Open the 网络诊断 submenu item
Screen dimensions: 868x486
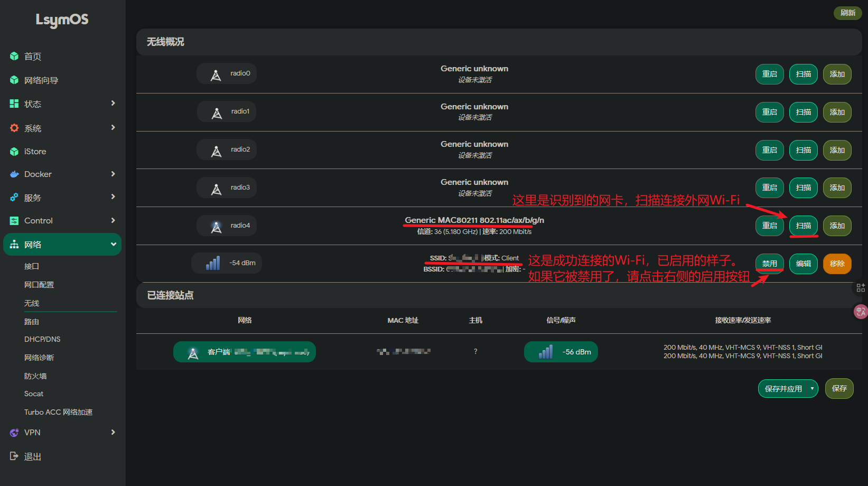[39, 358]
